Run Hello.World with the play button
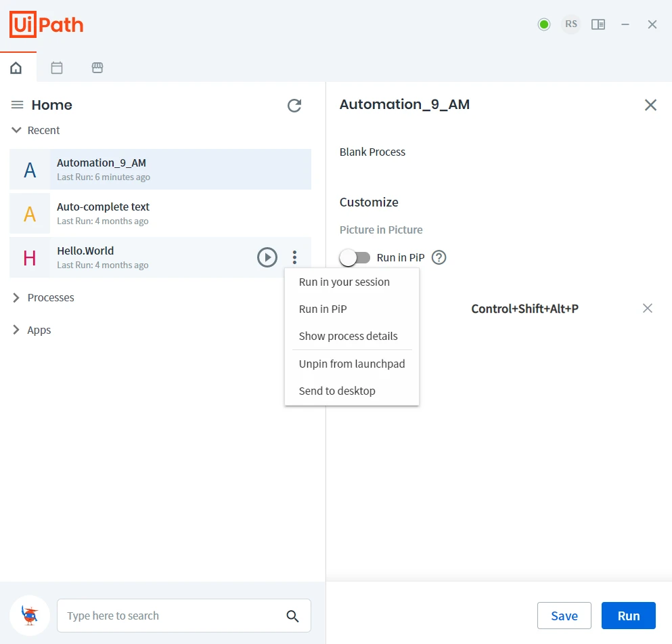 (x=267, y=257)
